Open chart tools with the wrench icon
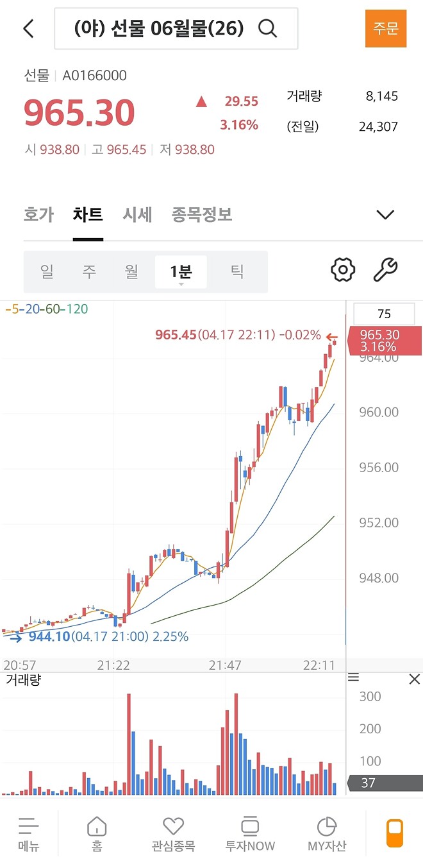The height and width of the screenshot is (868, 423). pos(385,269)
